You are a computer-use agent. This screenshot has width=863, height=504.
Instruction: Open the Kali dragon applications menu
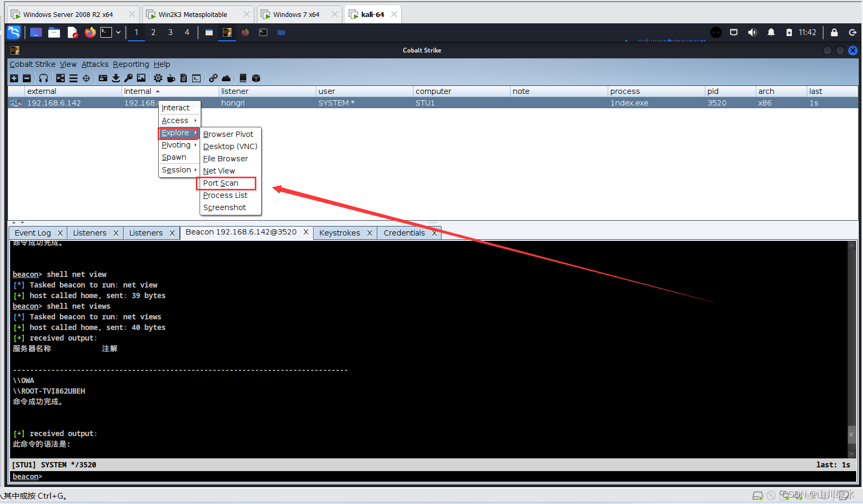(x=14, y=32)
